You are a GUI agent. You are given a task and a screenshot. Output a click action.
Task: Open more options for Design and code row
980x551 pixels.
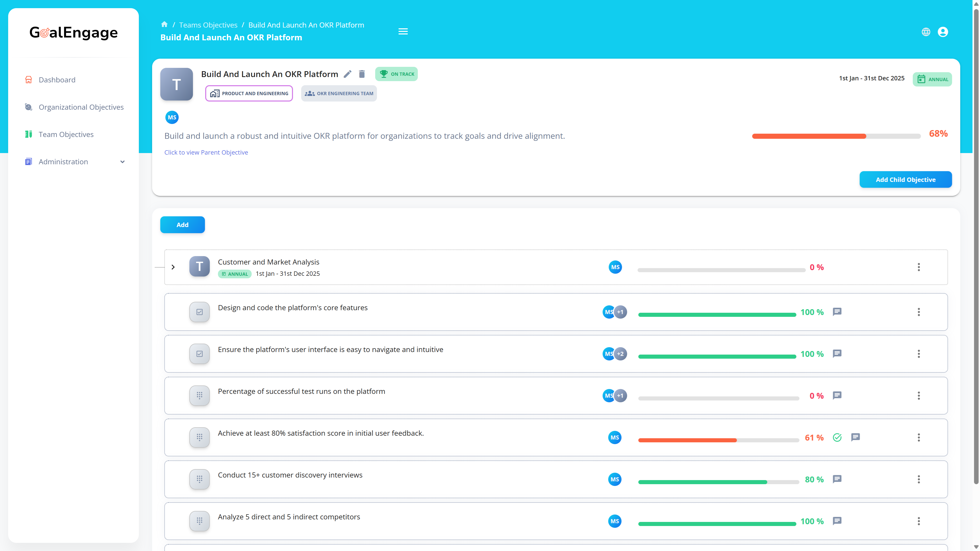click(919, 312)
